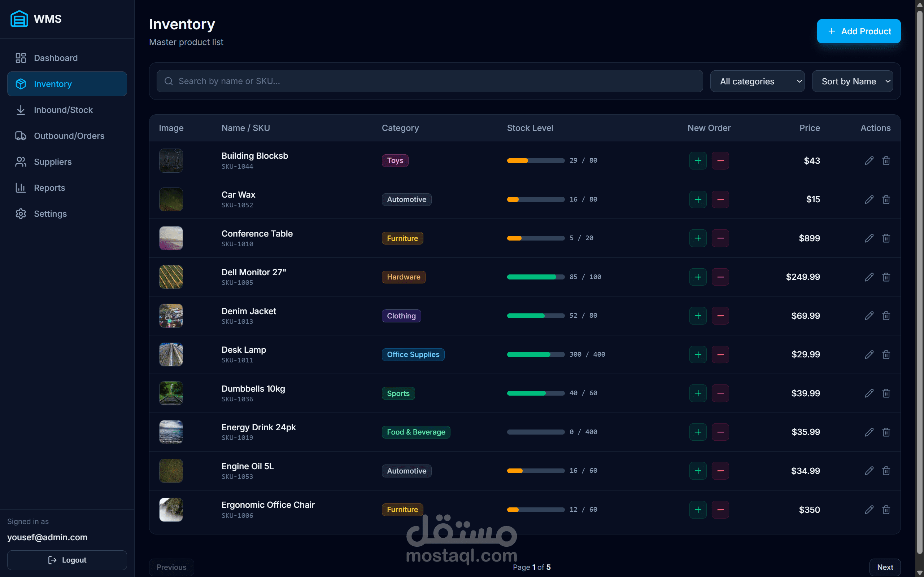This screenshot has height=577, width=924.
Task: Navigate to Suppliers page
Action: (53, 162)
